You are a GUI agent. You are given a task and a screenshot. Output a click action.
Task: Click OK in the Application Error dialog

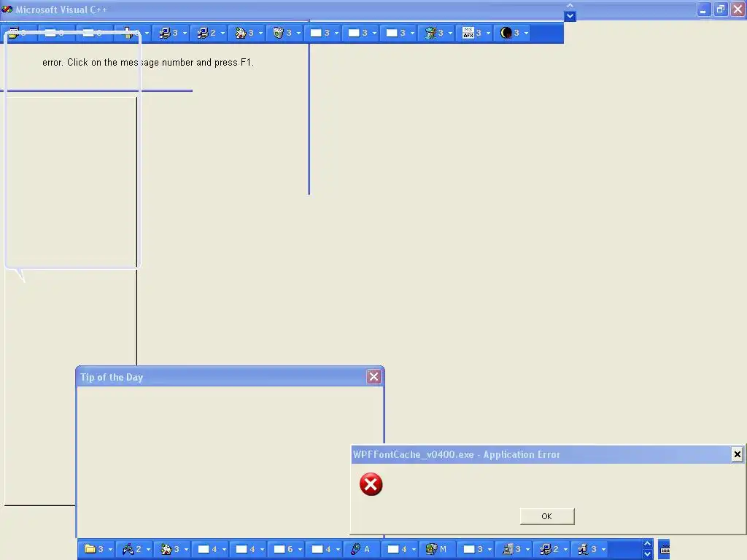(x=547, y=516)
